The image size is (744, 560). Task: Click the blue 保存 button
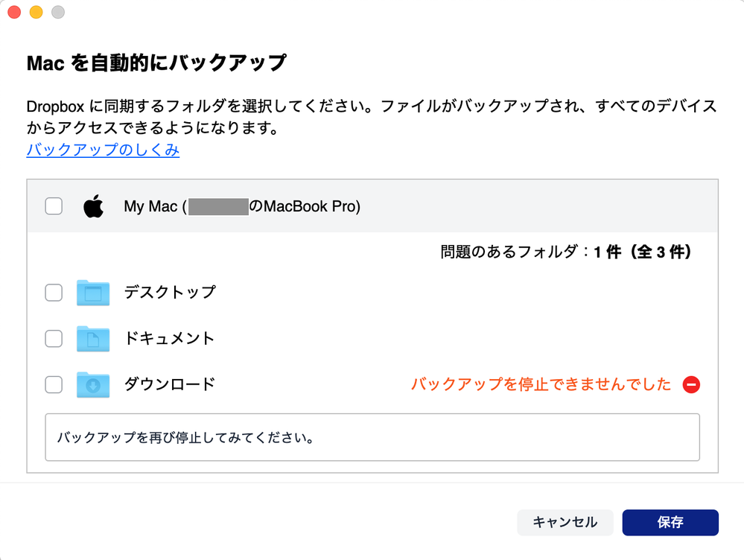(x=670, y=522)
